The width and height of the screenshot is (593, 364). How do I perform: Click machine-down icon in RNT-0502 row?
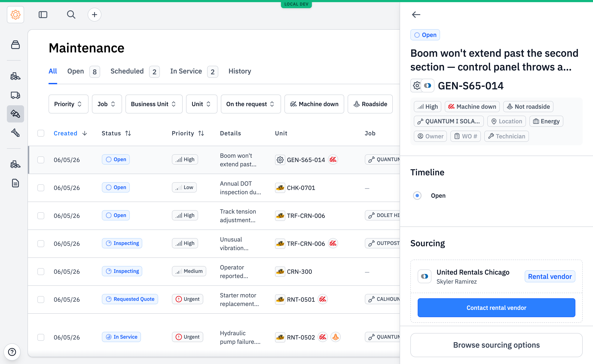[x=323, y=337]
